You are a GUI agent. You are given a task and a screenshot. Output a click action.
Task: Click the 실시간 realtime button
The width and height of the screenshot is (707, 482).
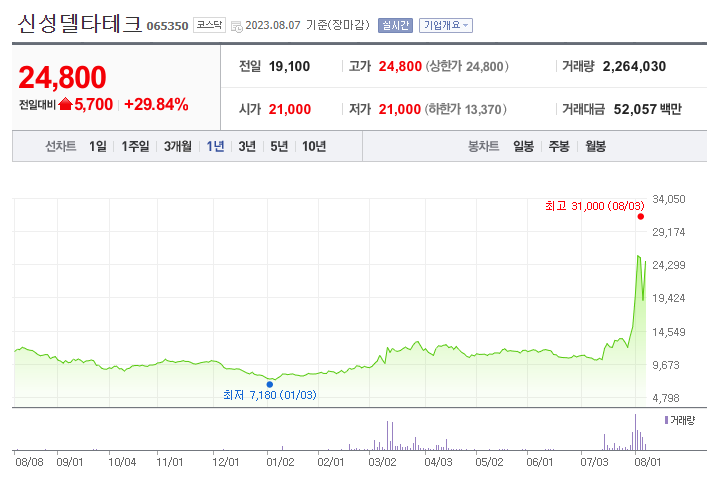(395, 25)
